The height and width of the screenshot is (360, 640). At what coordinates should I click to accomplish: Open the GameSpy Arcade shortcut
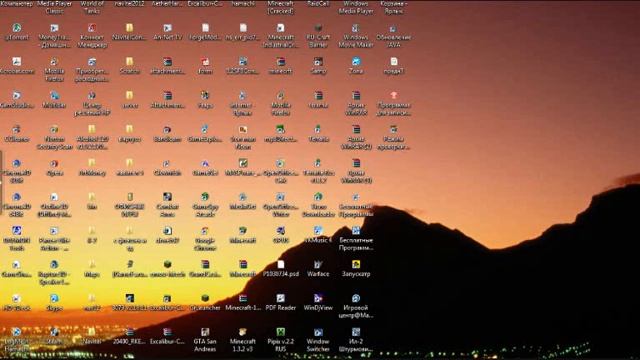point(205,197)
